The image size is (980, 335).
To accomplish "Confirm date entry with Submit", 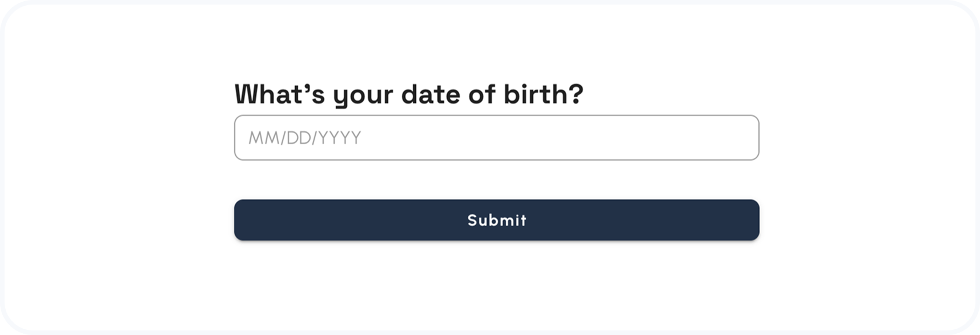I will pyautogui.click(x=496, y=220).
